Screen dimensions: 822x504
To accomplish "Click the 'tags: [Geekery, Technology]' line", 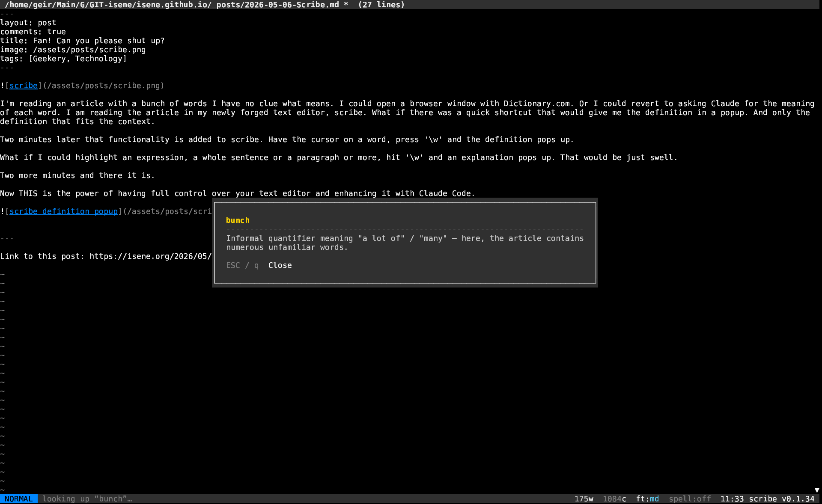I will pyautogui.click(x=63, y=59).
